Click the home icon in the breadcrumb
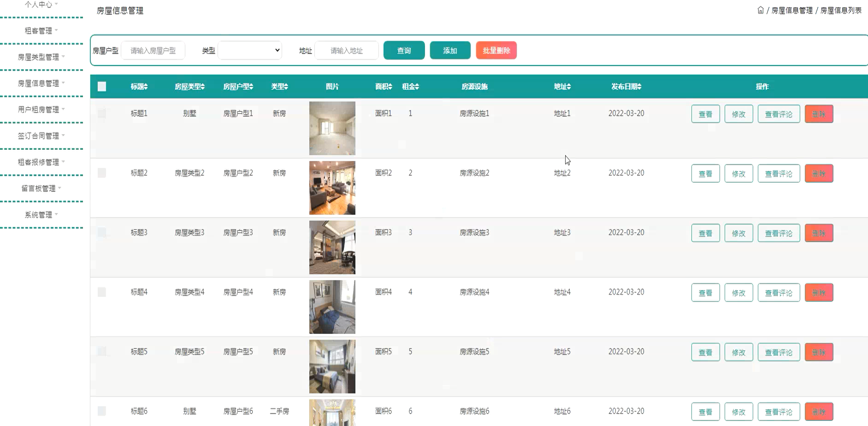The height and width of the screenshot is (426, 868). pos(761,10)
